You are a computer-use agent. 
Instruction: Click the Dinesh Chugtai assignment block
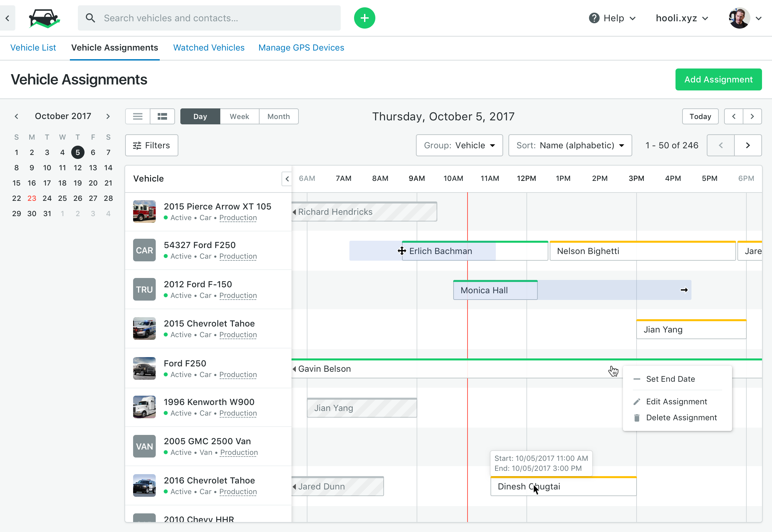563,486
